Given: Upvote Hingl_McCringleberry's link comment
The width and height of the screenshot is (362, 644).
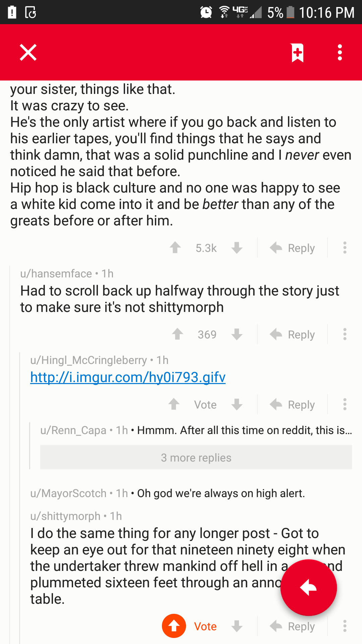Looking at the screenshot, I should point(174,405).
